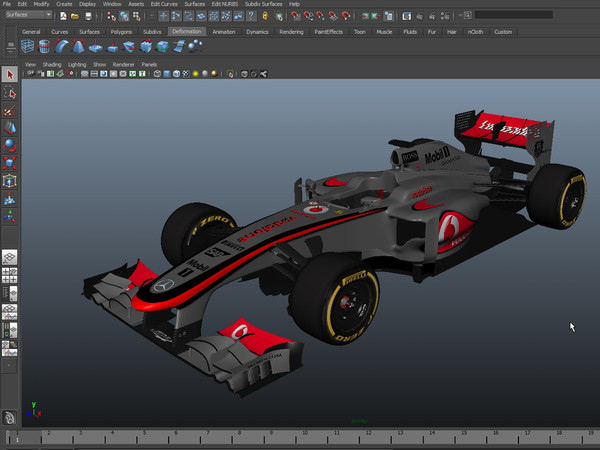Choose the Soft Modification tool
The width and height of the screenshot is (600, 450).
point(10,199)
